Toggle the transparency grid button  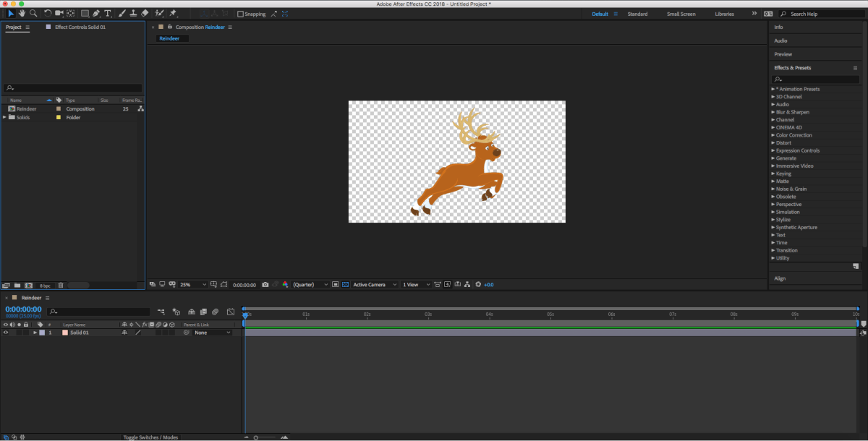[345, 285]
